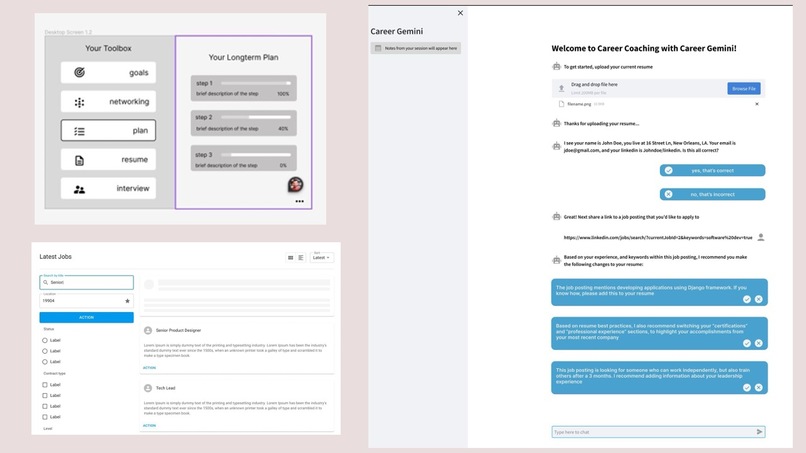Click the Location field showing 19904
The width and height of the screenshot is (806, 453).
click(86, 301)
